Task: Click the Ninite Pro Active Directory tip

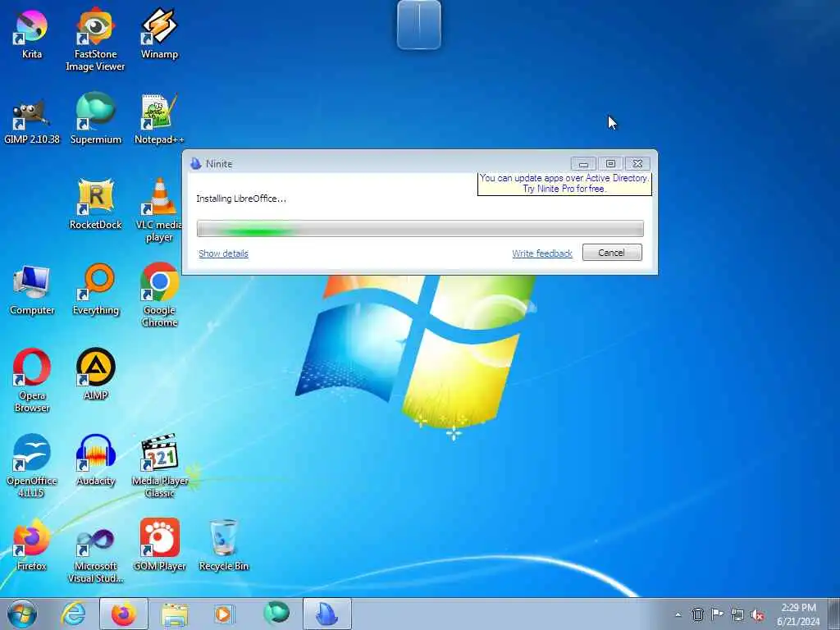Action: 564,184
